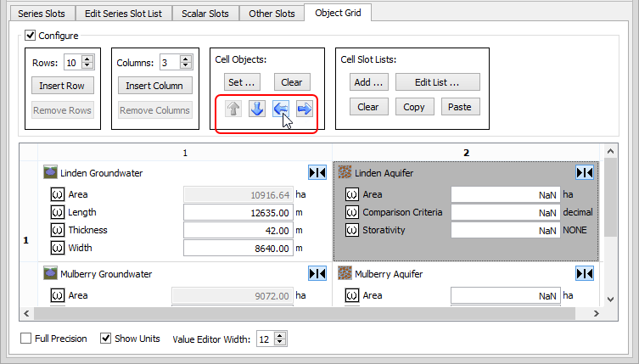Image resolution: width=639 pixels, height=364 pixels.
Task: Select the Linden Groundwater Length value field
Action: [x=238, y=212]
